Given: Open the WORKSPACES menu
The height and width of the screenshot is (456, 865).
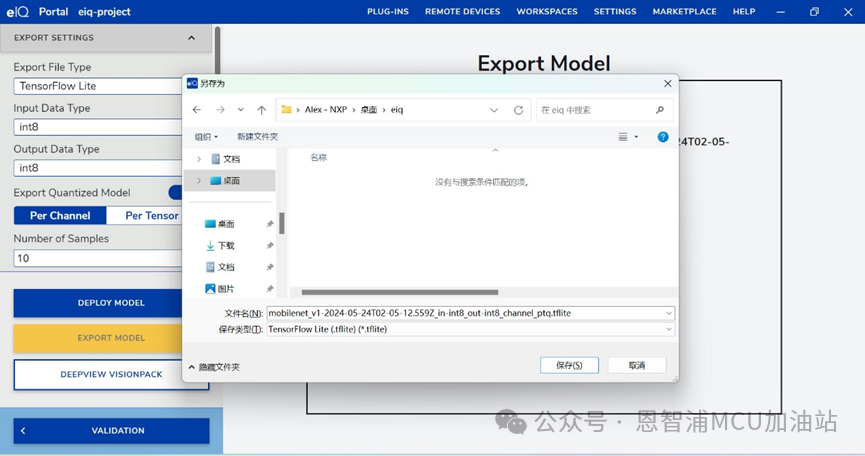Looking at the screenshot, I should pos(547,12).
